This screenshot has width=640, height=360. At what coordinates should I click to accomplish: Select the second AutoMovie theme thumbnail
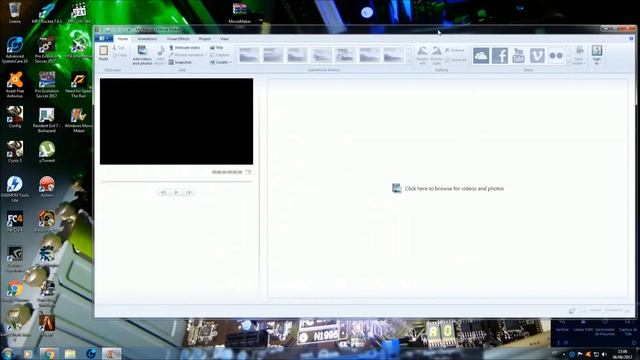(x=273, y=55)
